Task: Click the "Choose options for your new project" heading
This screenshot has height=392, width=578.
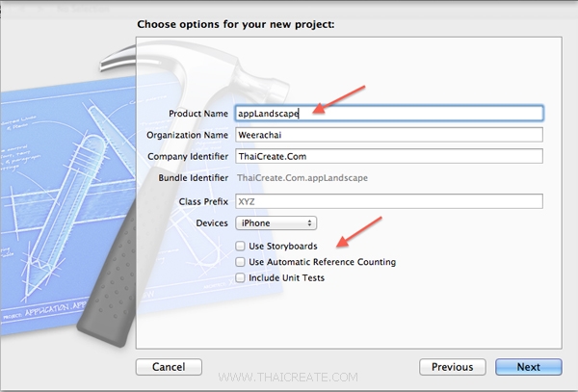Action: [235, 23]
